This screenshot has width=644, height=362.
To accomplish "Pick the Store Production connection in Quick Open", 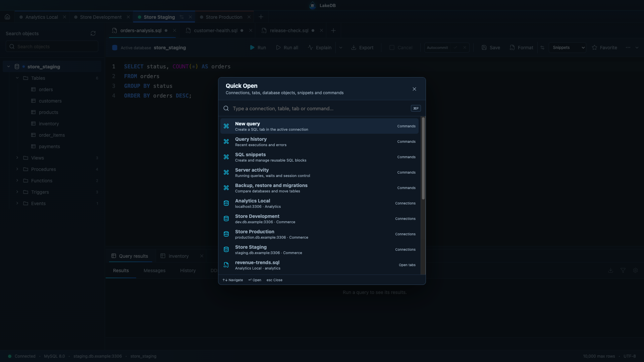I will [x=319, y=234].
